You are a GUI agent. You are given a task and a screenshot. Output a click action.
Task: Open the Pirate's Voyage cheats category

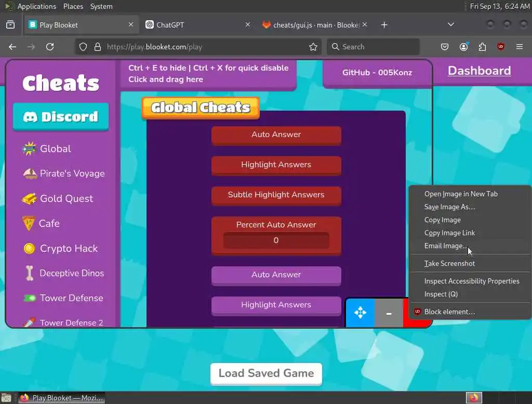click(x=63, y=173)
